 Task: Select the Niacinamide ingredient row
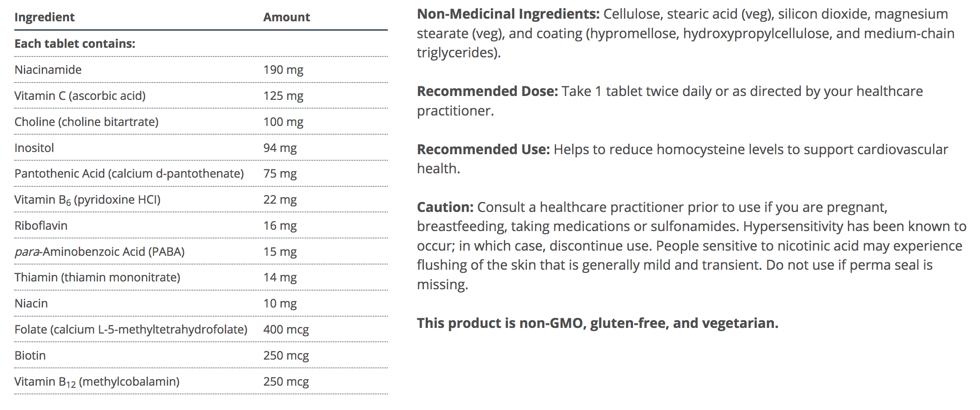tap(48, 70)
